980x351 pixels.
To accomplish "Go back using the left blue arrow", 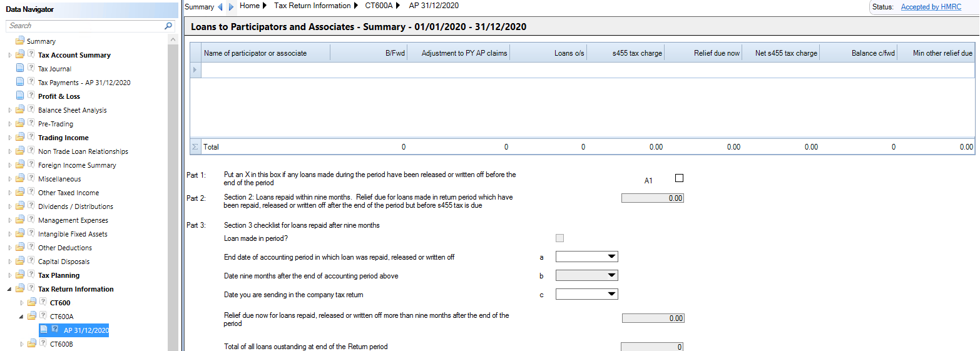I will [220, 7].
